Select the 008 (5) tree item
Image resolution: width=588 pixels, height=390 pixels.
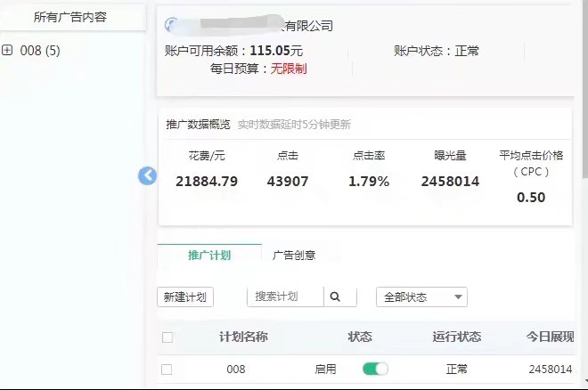click(x=40, y=50)
